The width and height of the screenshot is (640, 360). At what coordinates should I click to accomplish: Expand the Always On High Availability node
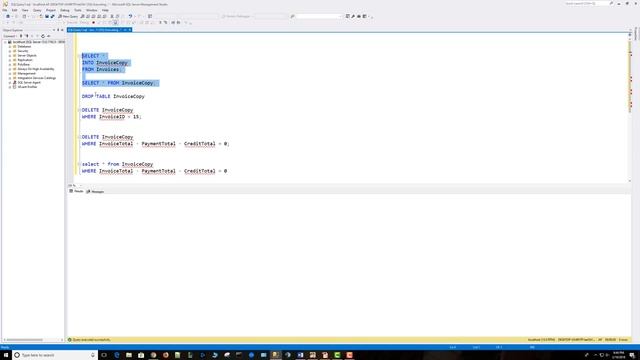10,69
